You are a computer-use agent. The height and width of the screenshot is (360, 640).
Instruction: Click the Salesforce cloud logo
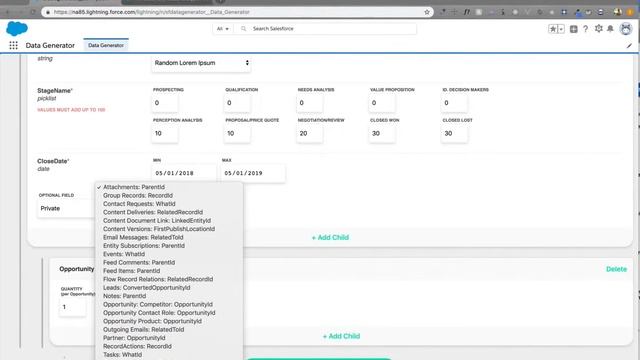[x=17, y=29]
